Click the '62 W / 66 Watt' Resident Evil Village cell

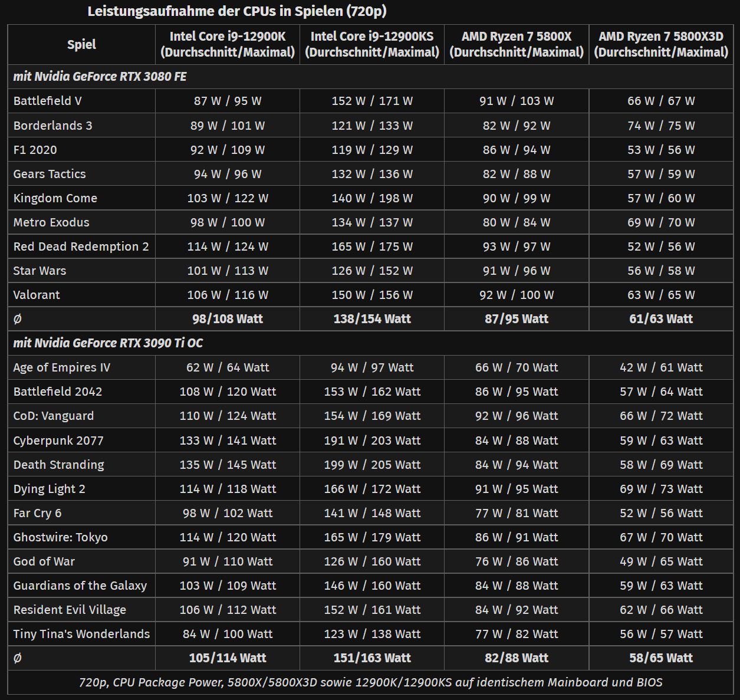pyautogui.click(x=661, y=610)
